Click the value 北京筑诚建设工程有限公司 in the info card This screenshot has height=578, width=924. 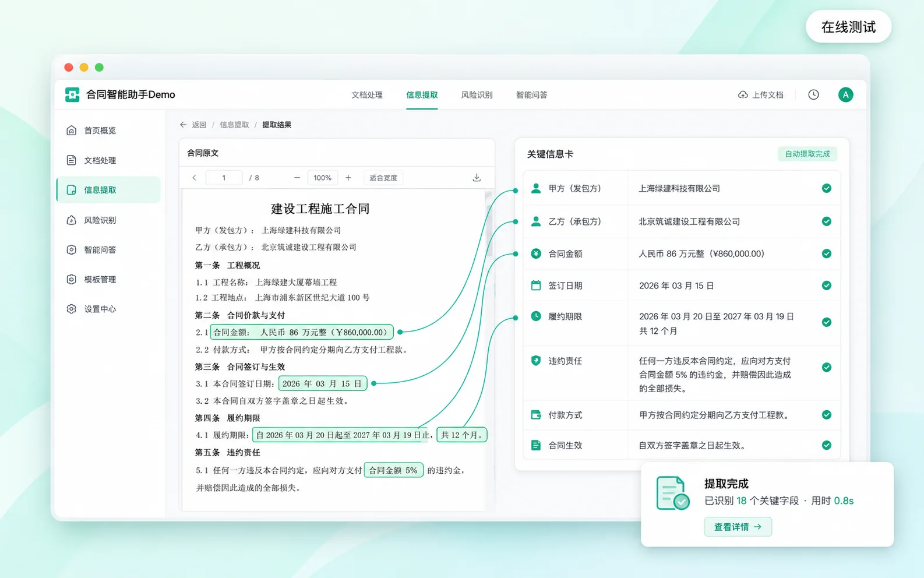(689, 221)
